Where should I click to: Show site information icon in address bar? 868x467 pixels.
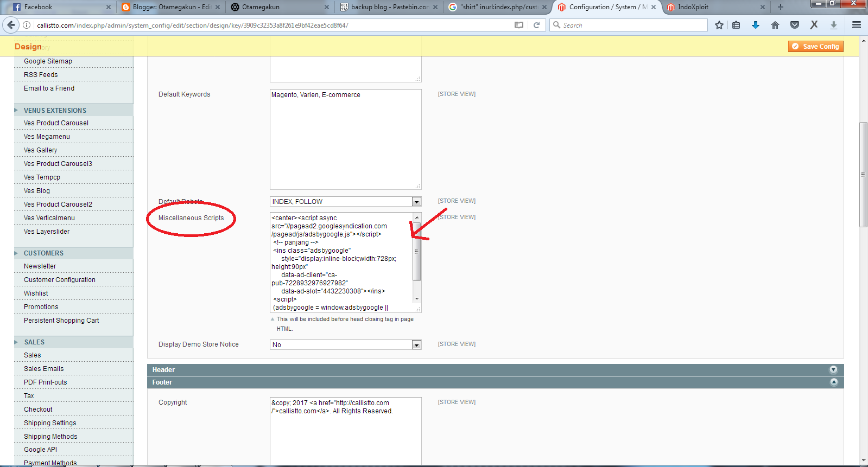[x=26, y=25]
